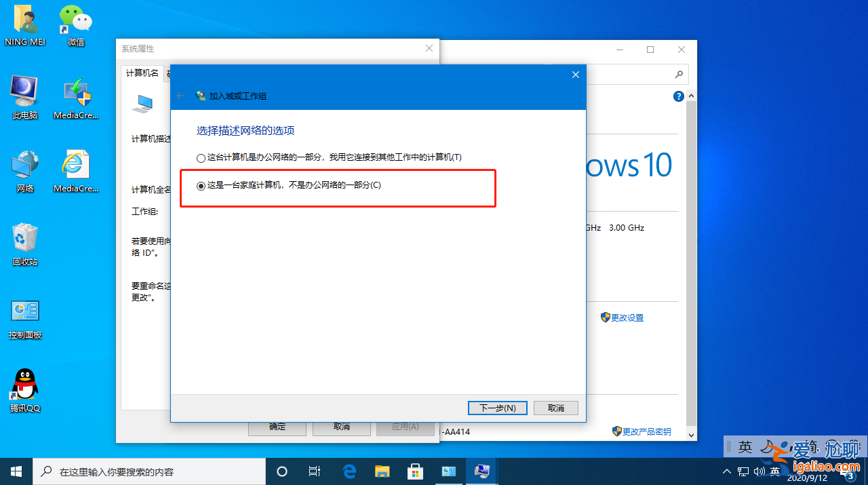Select the office network radio option
This screenshot has height=485, width=868.
click(201, 157)
